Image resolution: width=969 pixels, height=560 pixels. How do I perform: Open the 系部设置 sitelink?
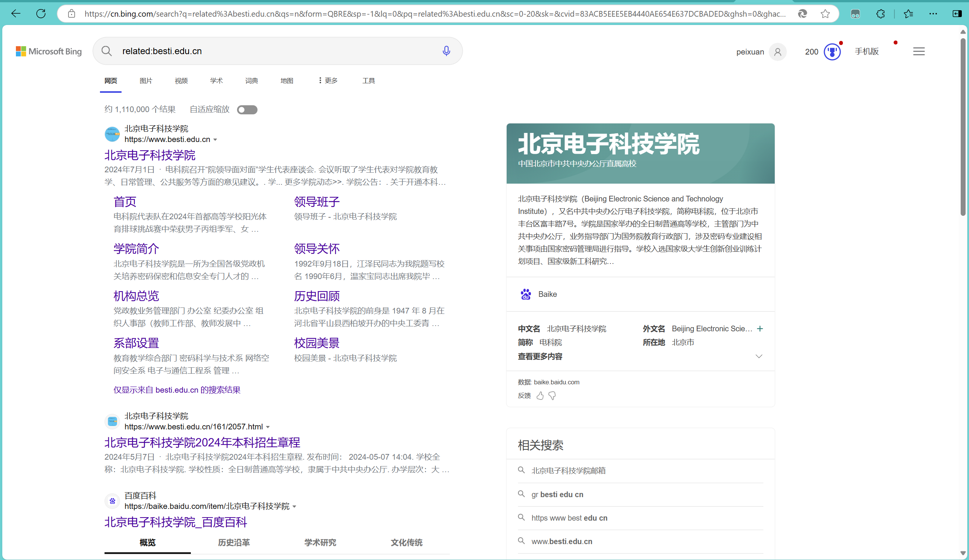pos(136,343)
